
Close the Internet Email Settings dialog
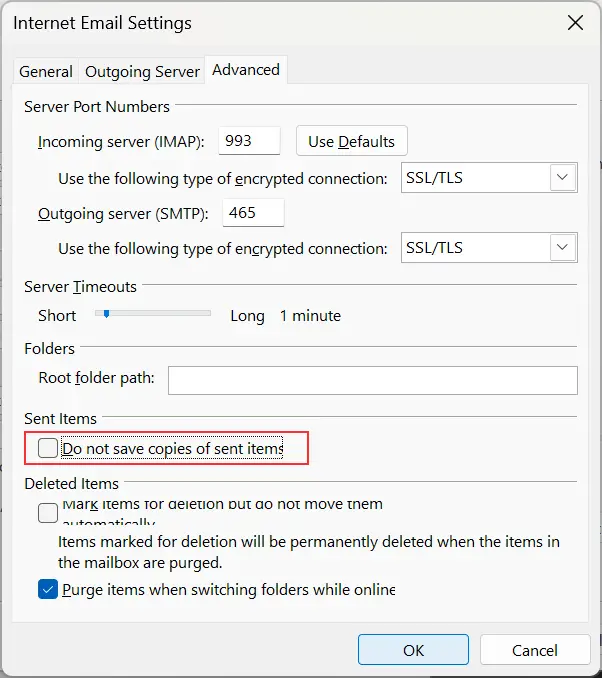click(575, 22)
